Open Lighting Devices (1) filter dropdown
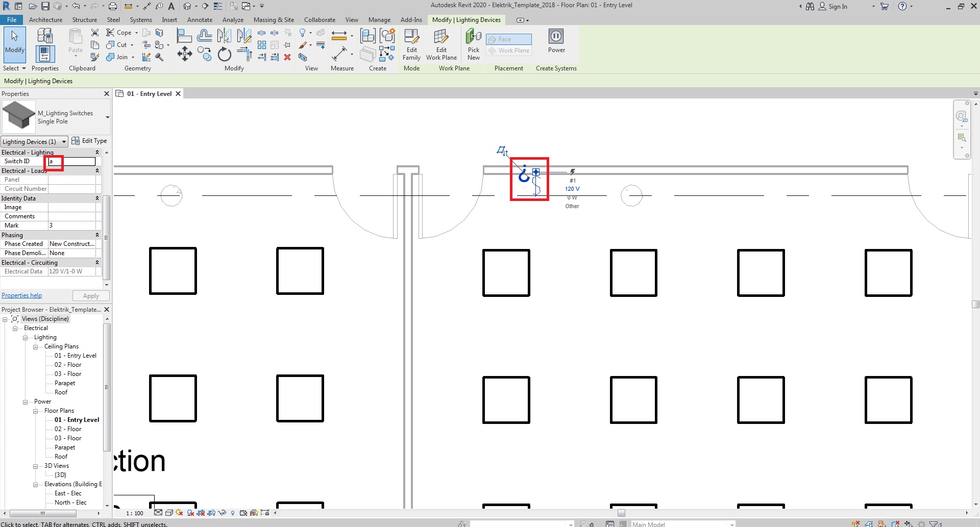This screenshot has height=527, width=980. coord(35,141)
